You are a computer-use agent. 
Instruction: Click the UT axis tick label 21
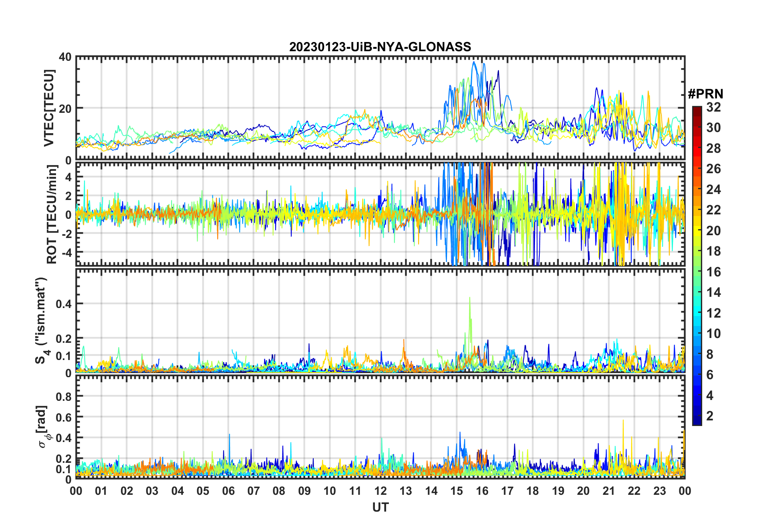click(609, 491)
